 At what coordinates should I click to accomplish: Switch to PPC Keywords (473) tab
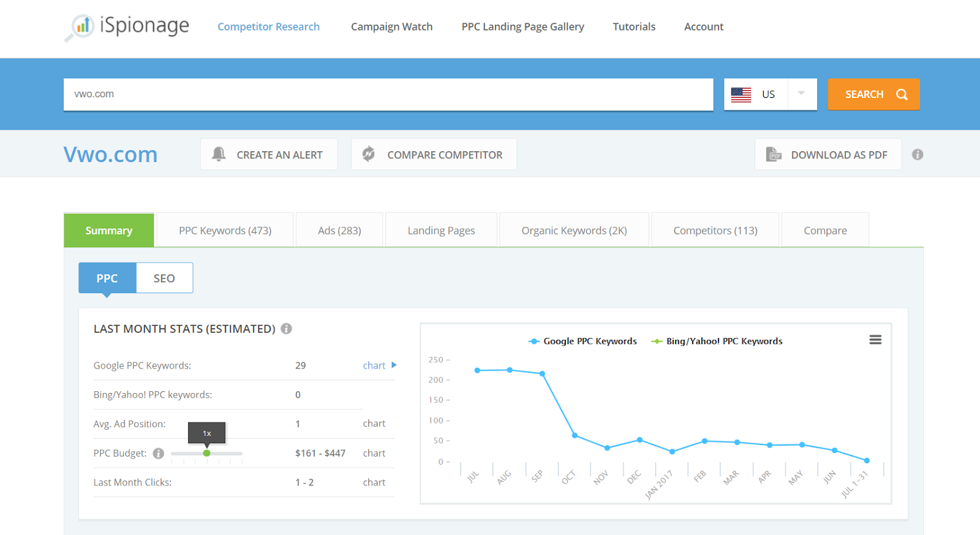(225, 230)
